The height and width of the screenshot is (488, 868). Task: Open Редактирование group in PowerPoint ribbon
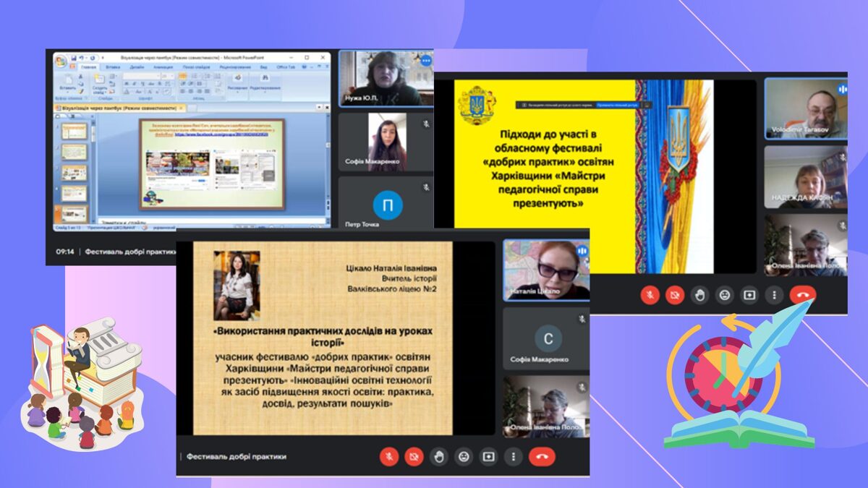tap(265, 85)
